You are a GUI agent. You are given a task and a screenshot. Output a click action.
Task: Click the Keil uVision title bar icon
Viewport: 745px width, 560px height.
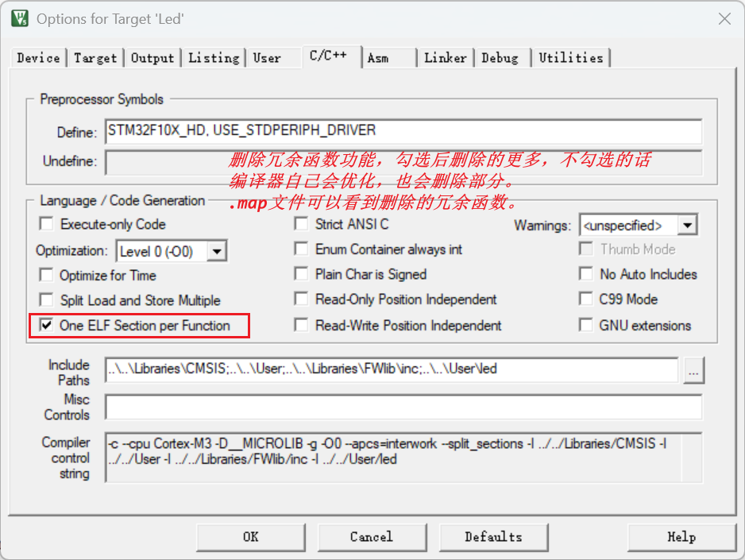coord(19,18)
